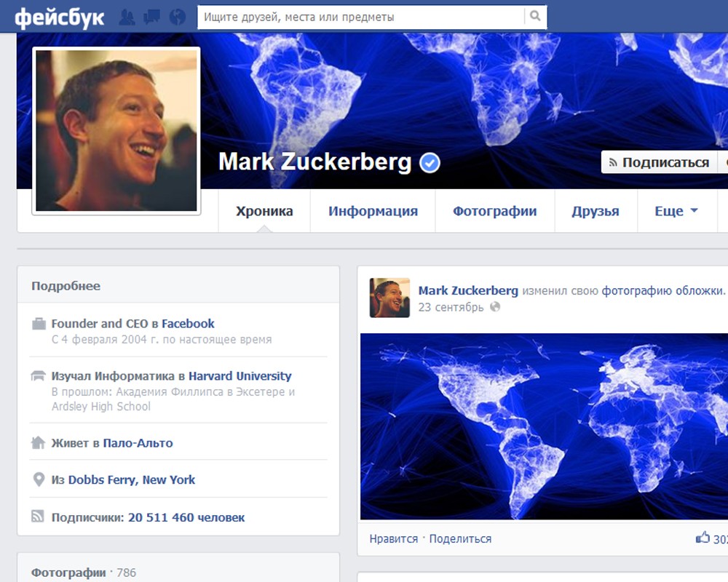The width and height of the screenshot is (728, 582).
Task: Click the 23 сентябрь post date
Action: click(451, 307)
